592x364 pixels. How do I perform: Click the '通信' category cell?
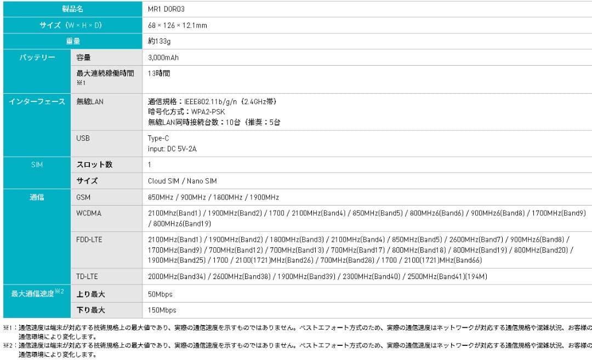click(37, 236)
